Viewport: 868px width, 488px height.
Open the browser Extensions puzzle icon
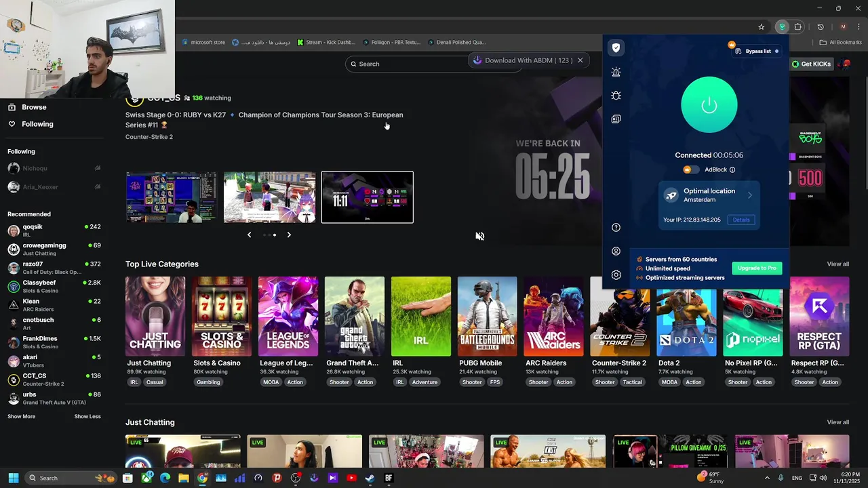(x=798, y=27)
